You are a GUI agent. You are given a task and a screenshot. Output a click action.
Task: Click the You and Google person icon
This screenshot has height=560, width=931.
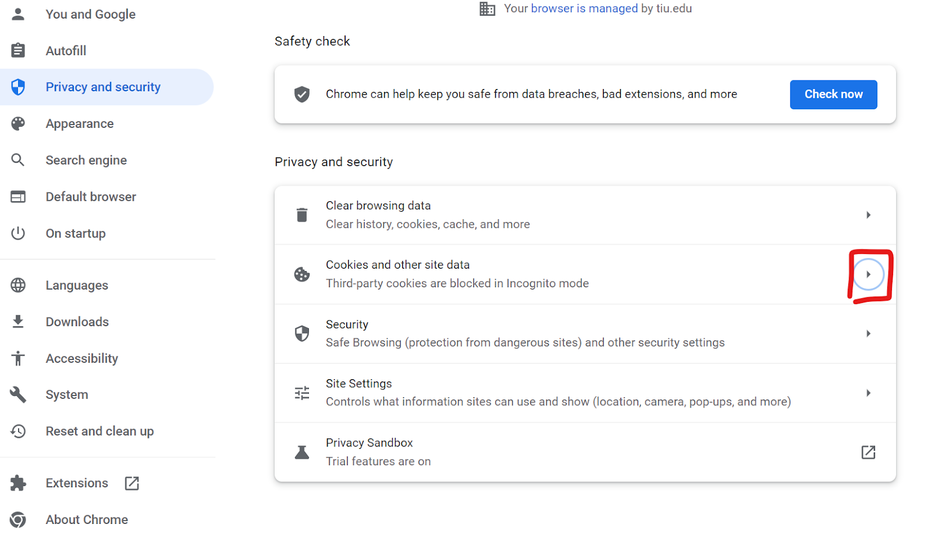point(18,14)
